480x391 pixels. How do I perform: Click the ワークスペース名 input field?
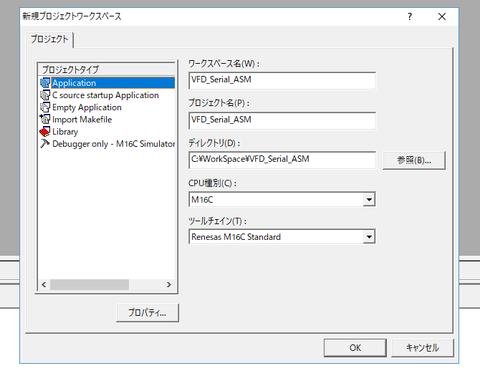282,80
